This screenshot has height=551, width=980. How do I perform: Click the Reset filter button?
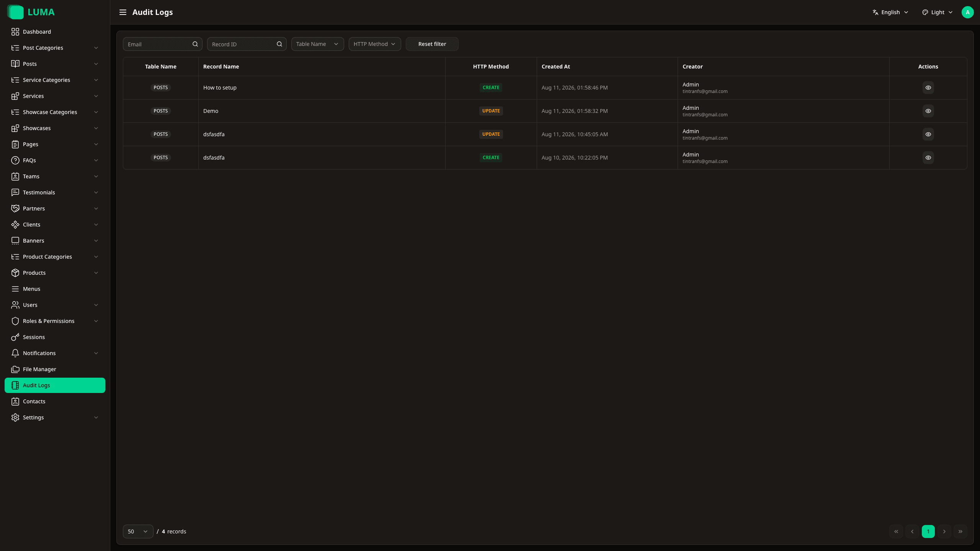coord(432,44)
